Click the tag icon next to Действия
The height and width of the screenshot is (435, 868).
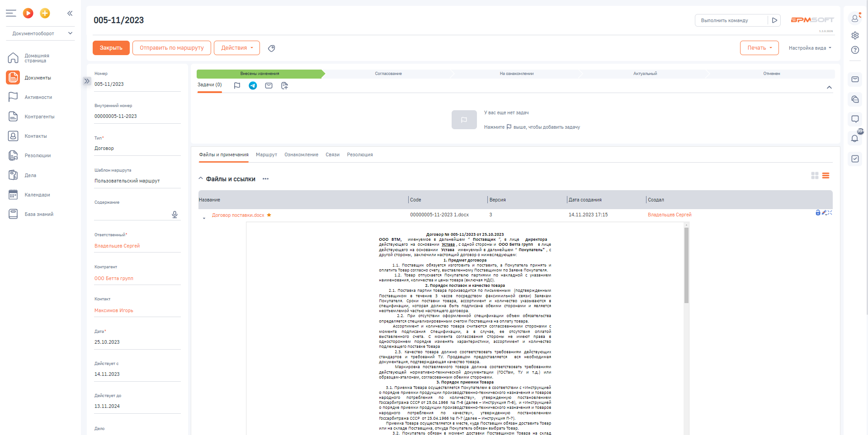point(271,48)
